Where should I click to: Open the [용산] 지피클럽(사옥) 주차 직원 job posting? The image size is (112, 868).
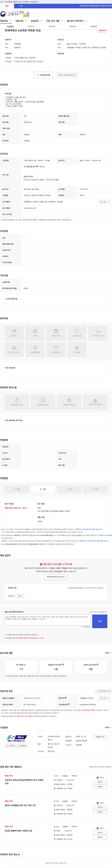20,805
